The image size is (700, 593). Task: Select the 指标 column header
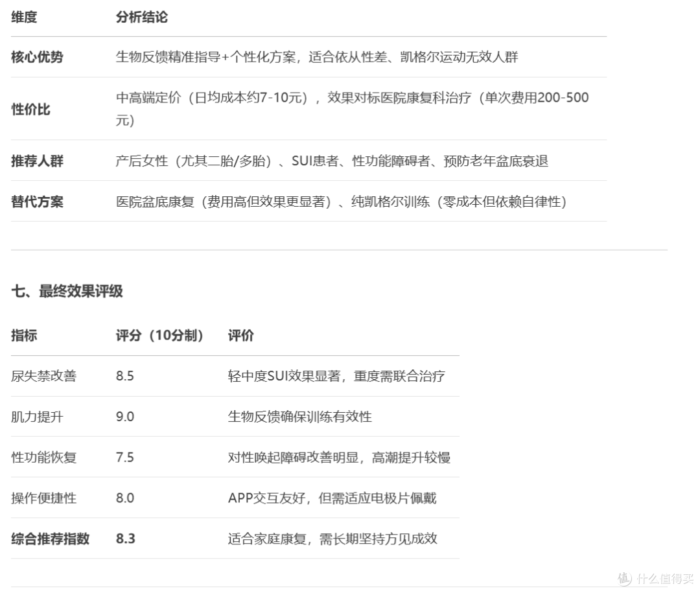[x=24, y=335]
